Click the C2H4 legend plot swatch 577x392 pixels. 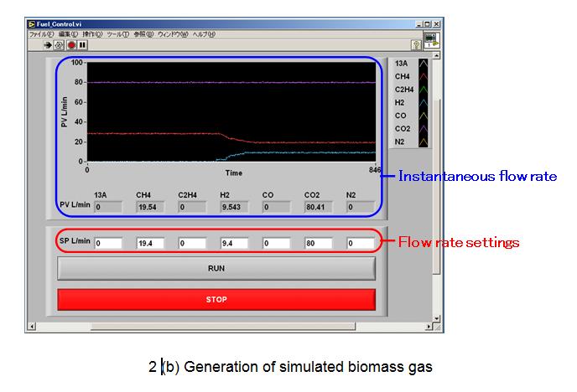(x=424, y=90)
